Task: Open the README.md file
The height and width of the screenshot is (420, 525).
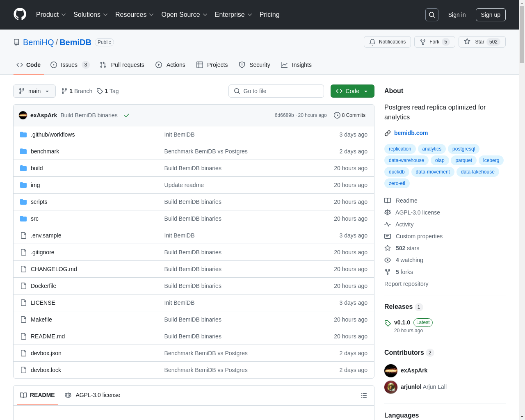Action: point(48,336)
